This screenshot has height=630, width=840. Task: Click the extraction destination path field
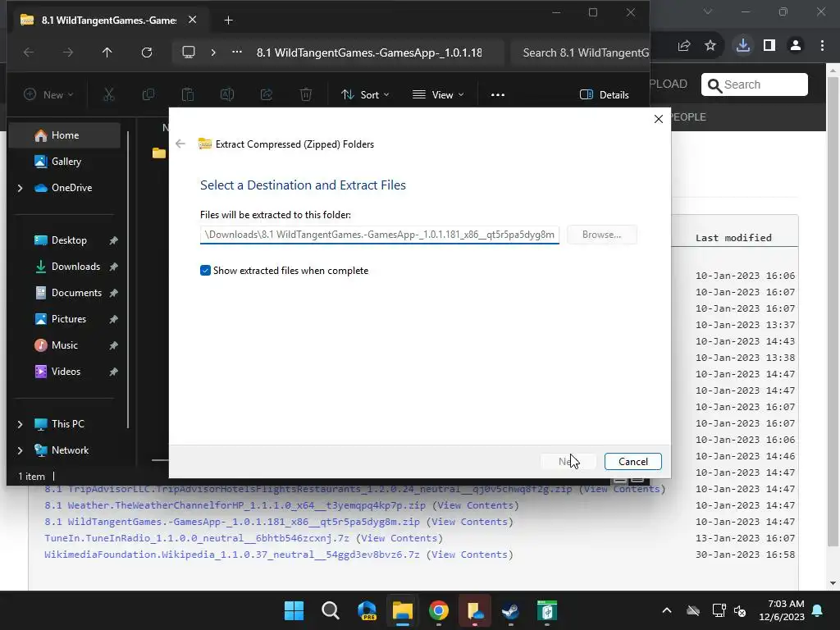(379, 235)
